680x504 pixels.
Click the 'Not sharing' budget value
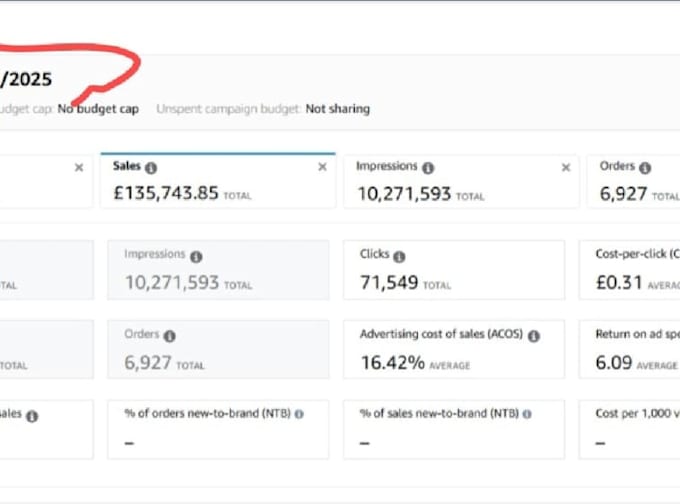(x=338, y=109)
